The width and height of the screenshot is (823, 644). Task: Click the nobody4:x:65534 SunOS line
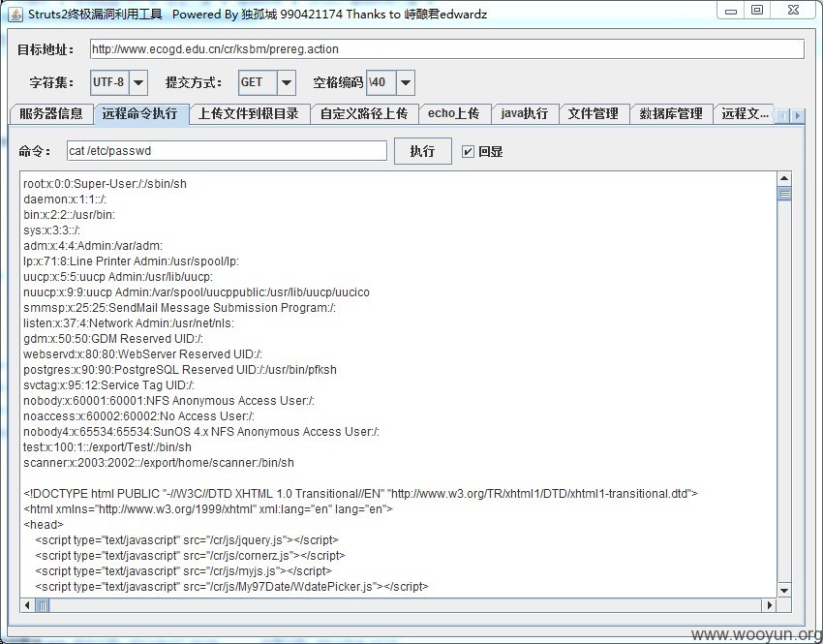point(201,432)
